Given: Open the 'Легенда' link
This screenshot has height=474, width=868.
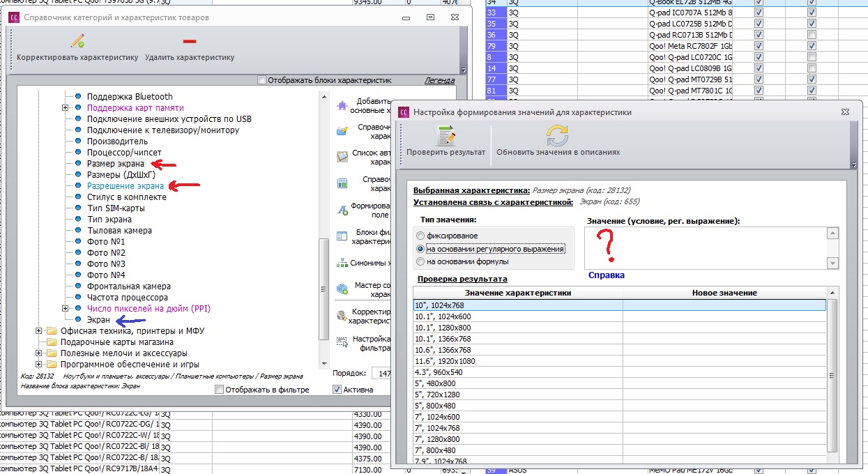Looking at the screenshot, I should click(439, 80).
